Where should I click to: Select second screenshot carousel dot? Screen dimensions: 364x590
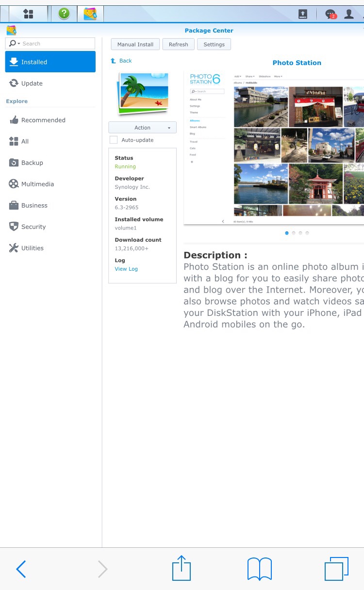point(294,233)
